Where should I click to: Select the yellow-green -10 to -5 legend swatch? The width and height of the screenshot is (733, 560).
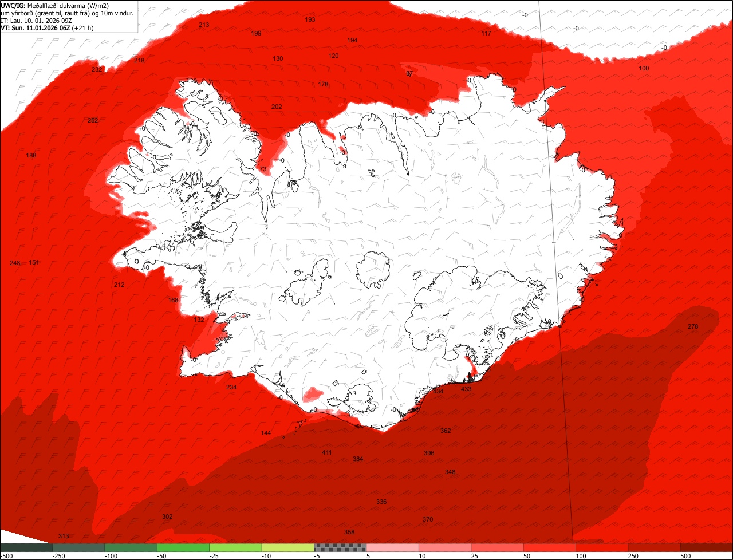(288, 547)
